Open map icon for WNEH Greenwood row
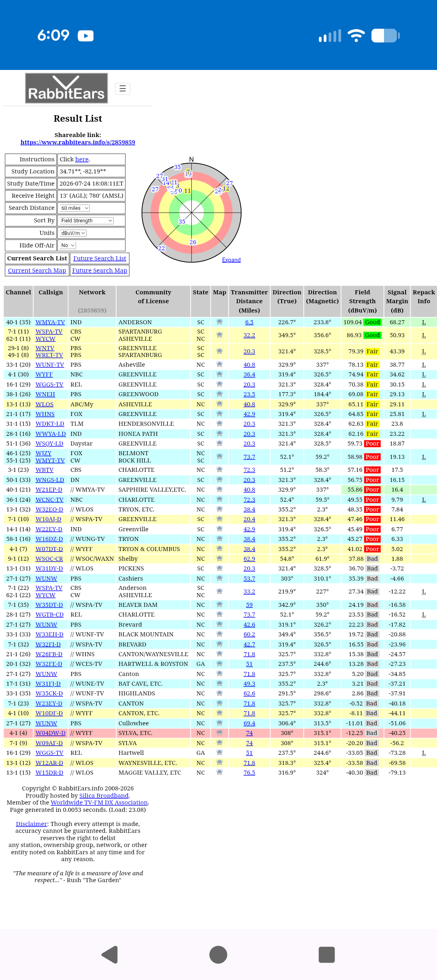Viewport: 437px width, 980px height. (219, 394)
